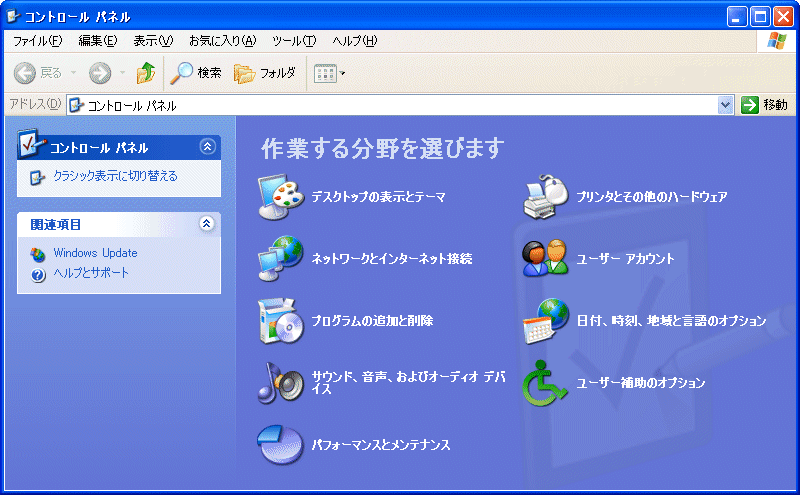Viewport: 800px width, 495px height.
Task: Open the back button history dropdown arrow
Action: [x=73, y=73]
